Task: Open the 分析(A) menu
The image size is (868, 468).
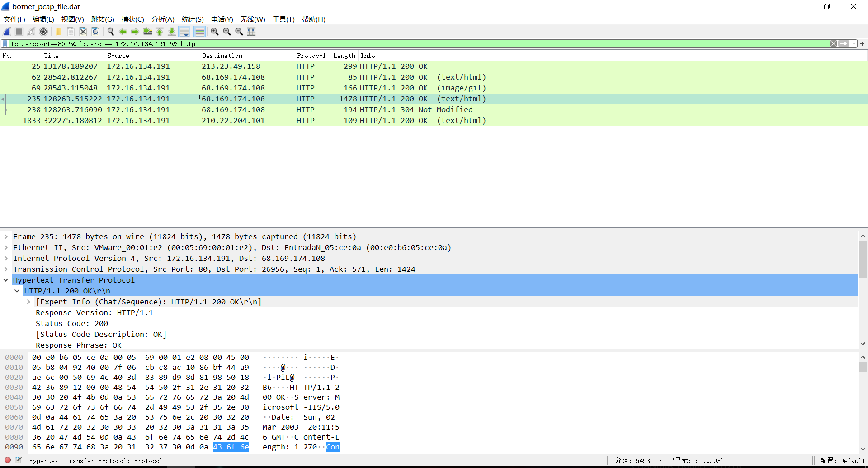Action: coord(163,19)
